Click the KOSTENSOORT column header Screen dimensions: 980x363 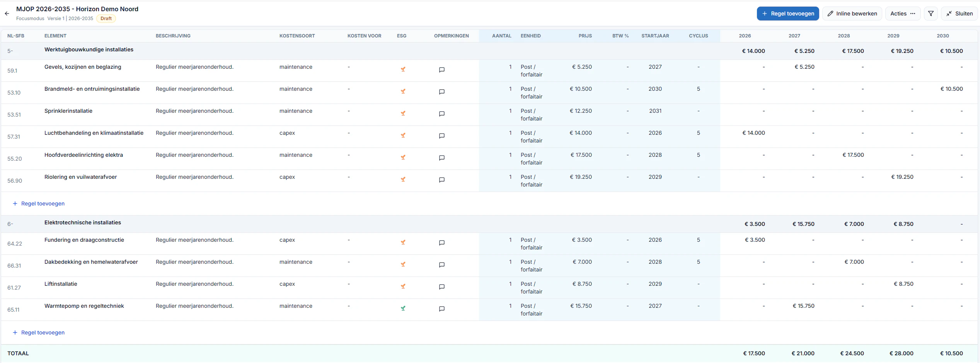(x=297, y=36)
